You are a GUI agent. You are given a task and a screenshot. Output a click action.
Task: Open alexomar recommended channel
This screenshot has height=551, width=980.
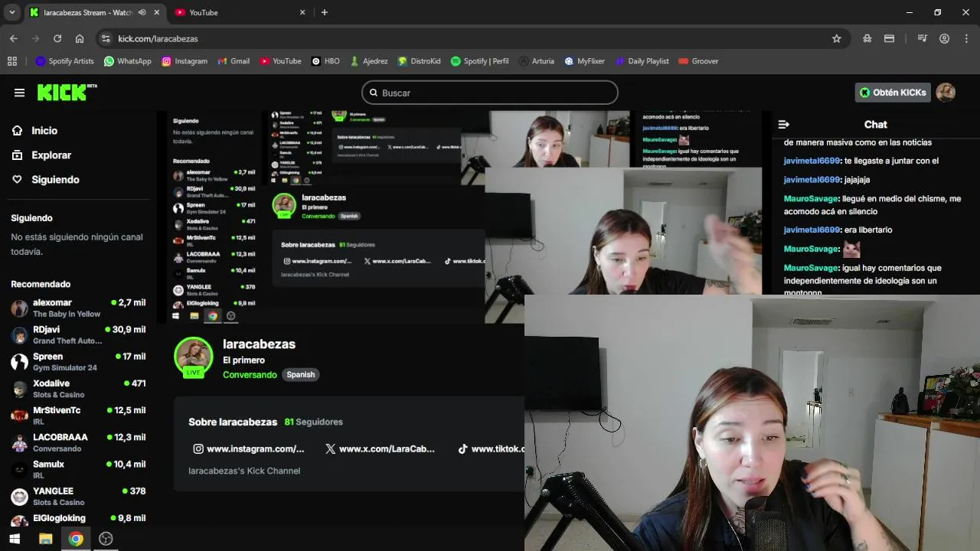coord(78,308)
